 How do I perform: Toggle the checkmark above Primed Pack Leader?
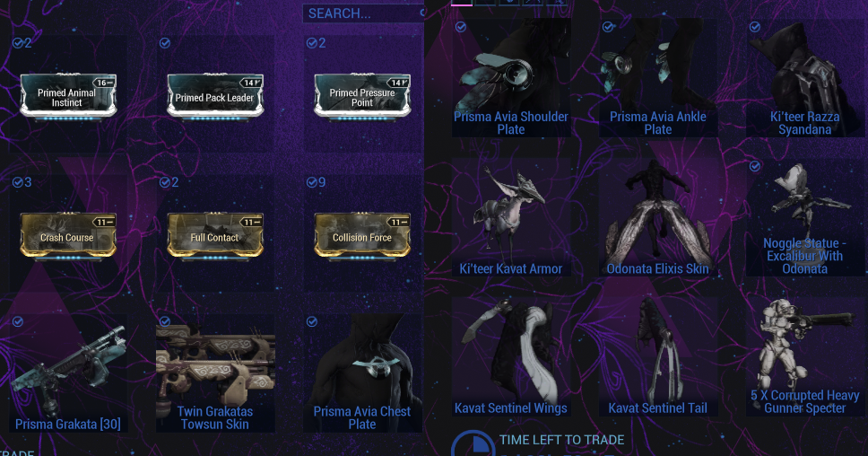pos(165,43)
